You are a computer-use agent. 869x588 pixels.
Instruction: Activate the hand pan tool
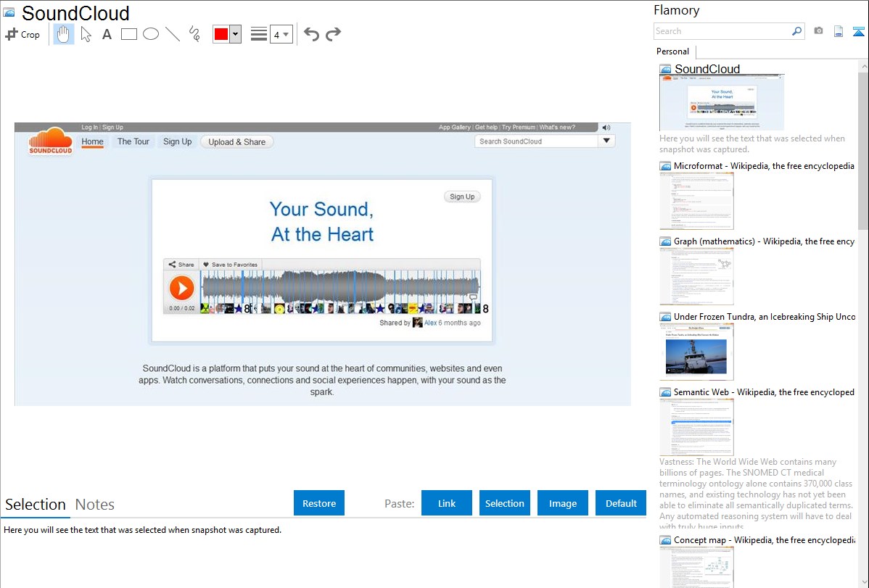pyautogui.click(x=64, y=34)
